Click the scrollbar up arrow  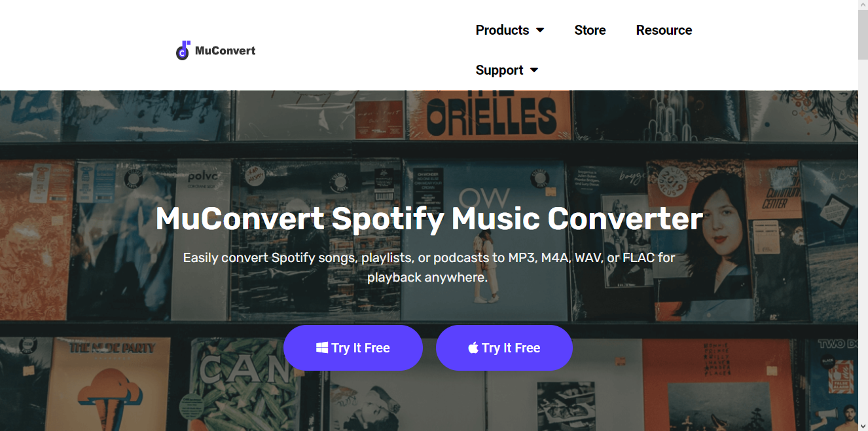click(x=863, y=5)
